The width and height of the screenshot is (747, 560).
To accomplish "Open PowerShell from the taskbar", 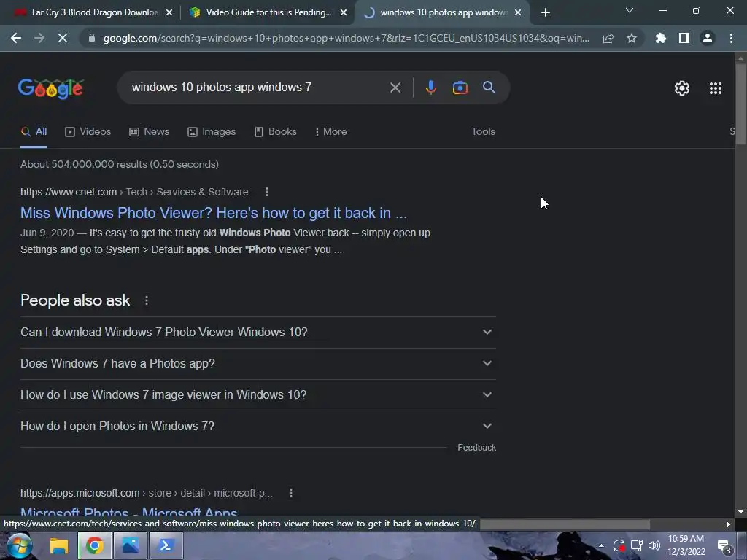I will pyautogui.click(x=166, y=545).
